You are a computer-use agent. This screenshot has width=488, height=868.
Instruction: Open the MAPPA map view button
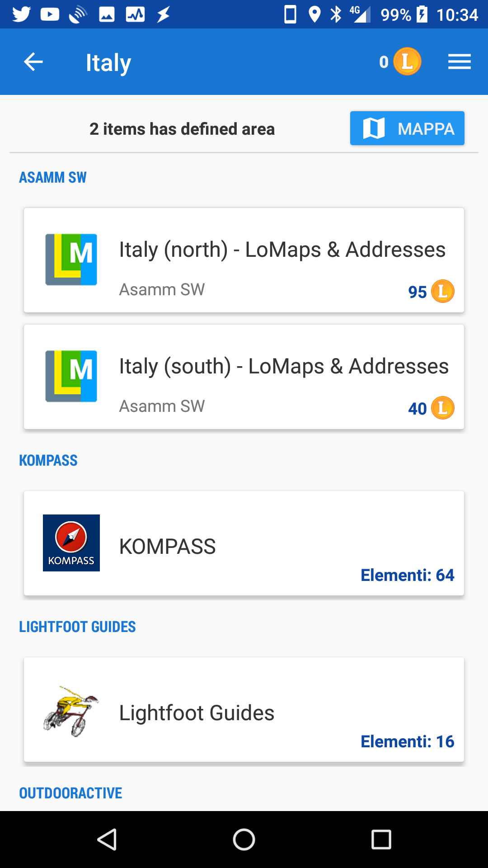click(407, 128)
